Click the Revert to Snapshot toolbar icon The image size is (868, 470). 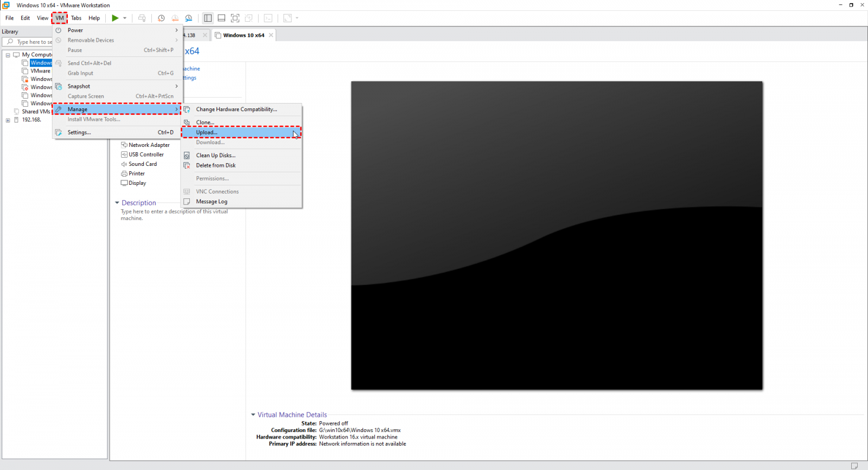click(x=175, y=18)
